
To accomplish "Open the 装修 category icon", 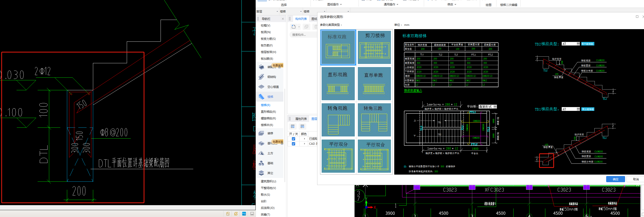I will click(x=262, y=133).
